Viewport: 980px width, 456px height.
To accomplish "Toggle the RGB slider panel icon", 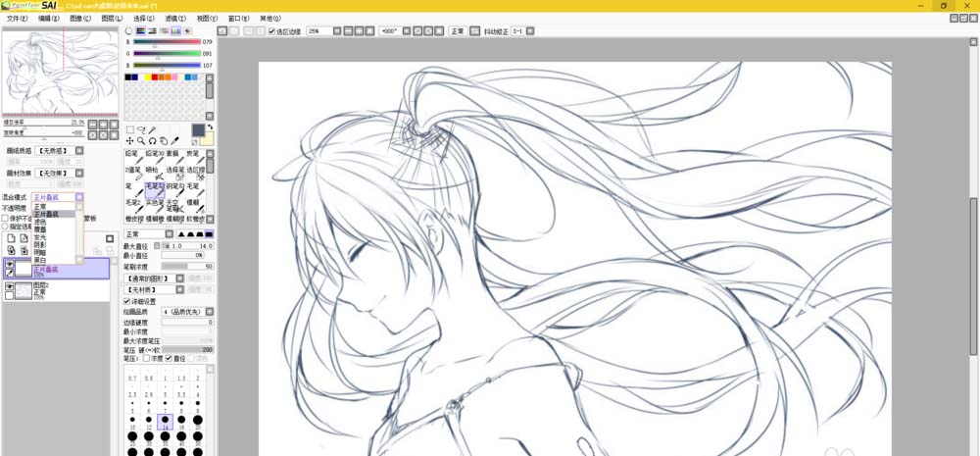I will click(140, 30).
